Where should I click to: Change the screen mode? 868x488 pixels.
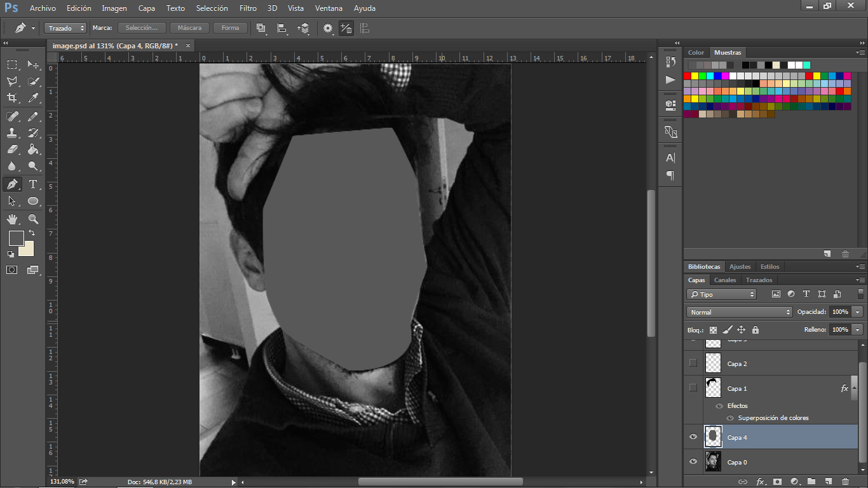coord(33,270)
